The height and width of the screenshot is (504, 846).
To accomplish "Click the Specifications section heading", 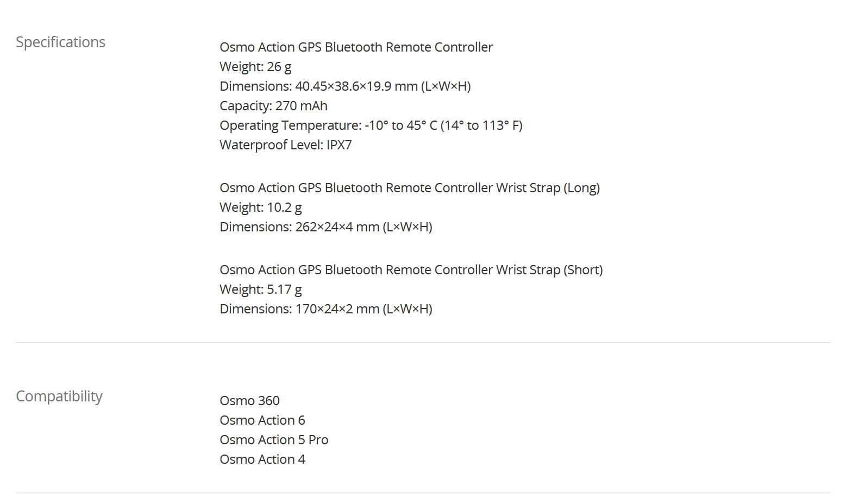I will pyautogui.click(x=60, y=42).
